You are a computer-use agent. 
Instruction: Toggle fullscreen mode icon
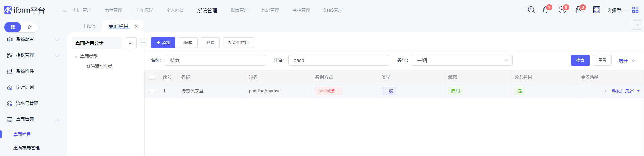point(596,10)
